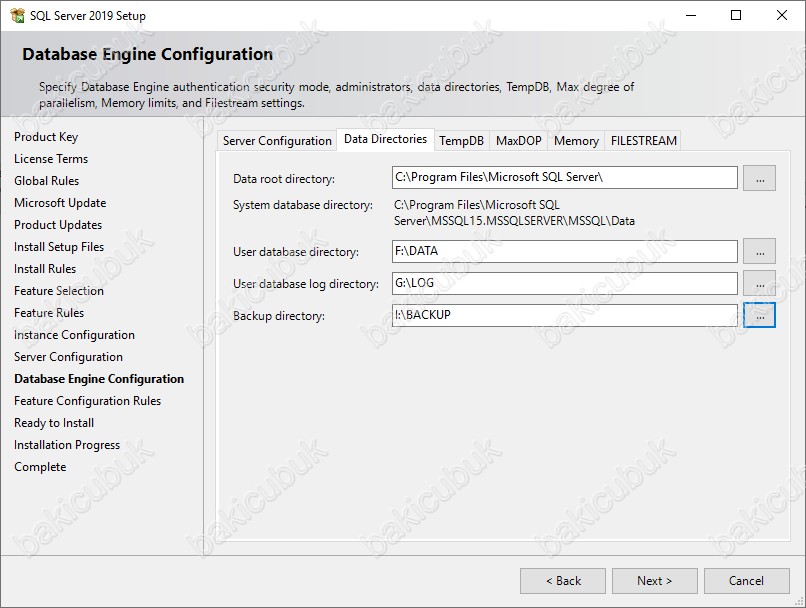Minimize the SQL Server 2019 Setup window
806x608 pixels.
pyautogui.click(x=691, y=15)
